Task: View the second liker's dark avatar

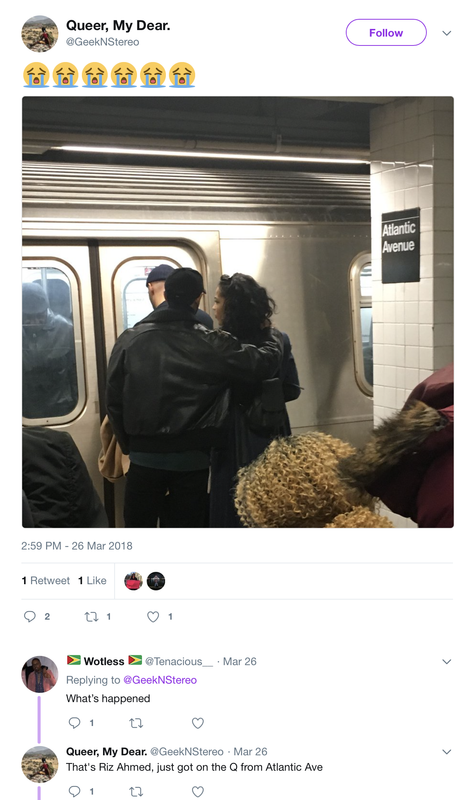Action: pyautogui.click(x=156, y=581)
